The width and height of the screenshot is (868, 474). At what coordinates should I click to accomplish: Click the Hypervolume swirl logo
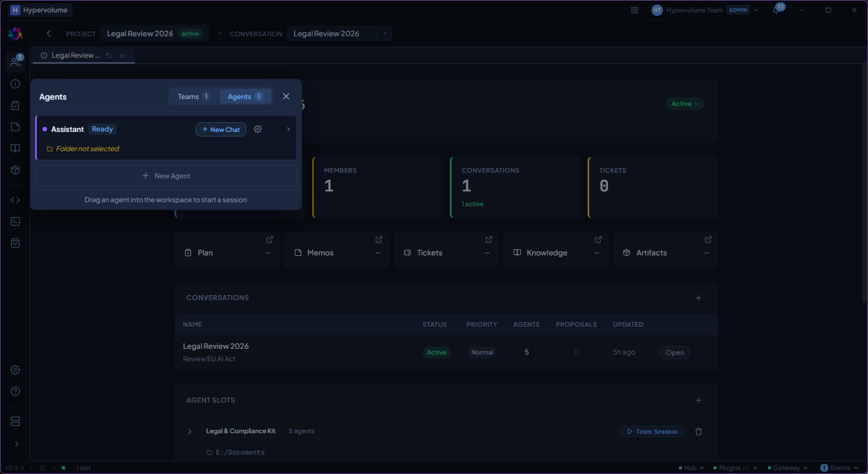click(x=15, y=34)
